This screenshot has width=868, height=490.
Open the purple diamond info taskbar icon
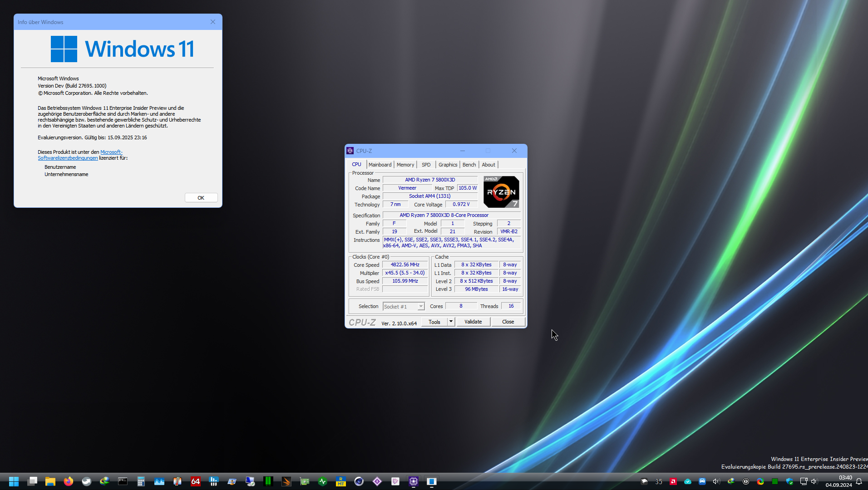click(377, 481)
